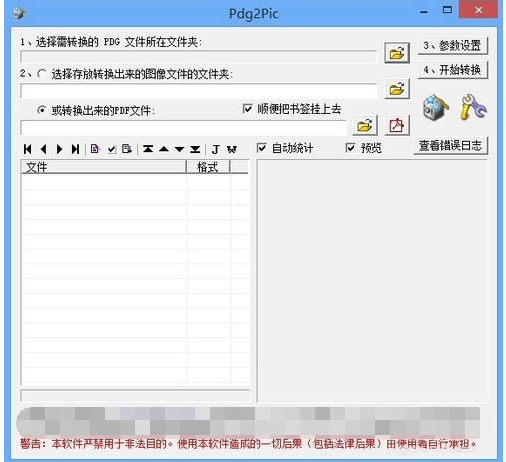The width and height of the screenshot is (506, 462).
Task: Select the PDF file output radio button
Action: (x=42, y=110)
